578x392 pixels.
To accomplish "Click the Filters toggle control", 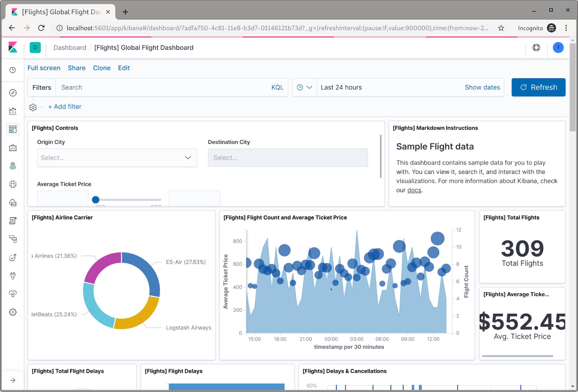I will [42, 87].
